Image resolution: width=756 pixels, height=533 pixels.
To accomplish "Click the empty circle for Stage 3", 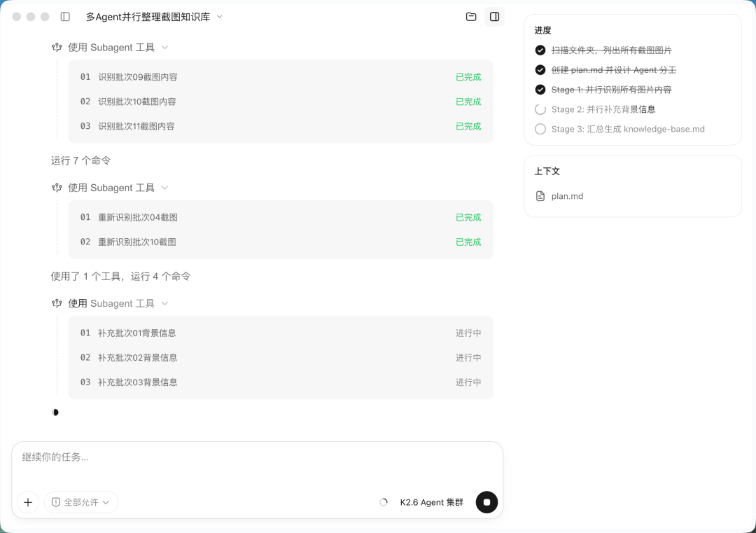I will click(540, 130).
